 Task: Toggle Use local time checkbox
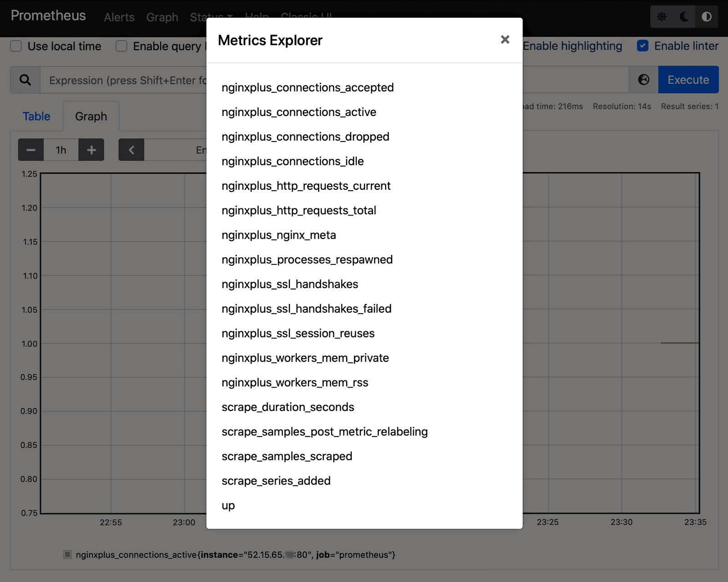tap(16, 46)
